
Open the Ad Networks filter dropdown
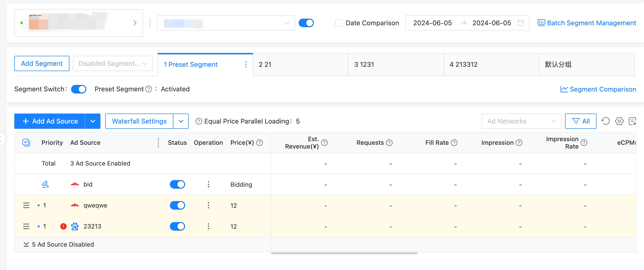[x=521, y=121]
